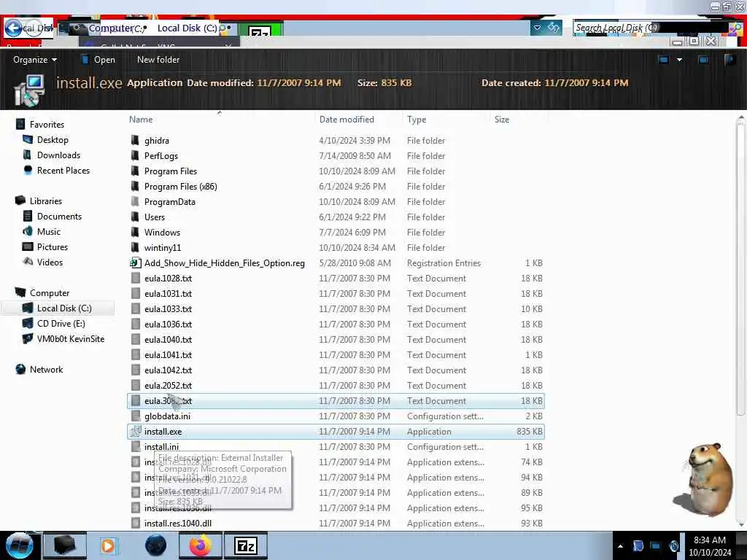Open the view options dropdown arrow
Screen dimensions: 747x560
[x=679, y=60]
